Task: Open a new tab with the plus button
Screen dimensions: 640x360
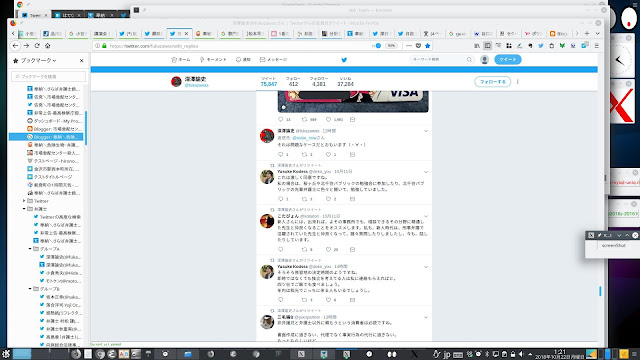Action: (587, 33)
